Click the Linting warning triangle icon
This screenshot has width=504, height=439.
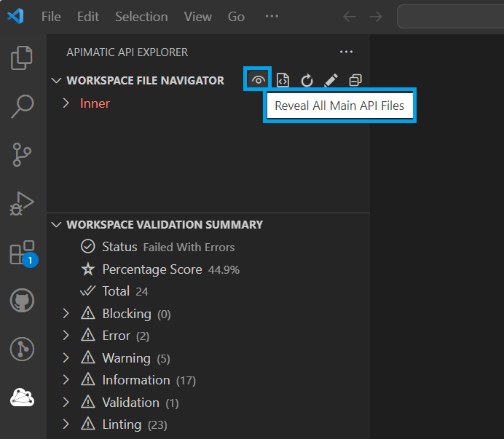click(x=87, y=424)
